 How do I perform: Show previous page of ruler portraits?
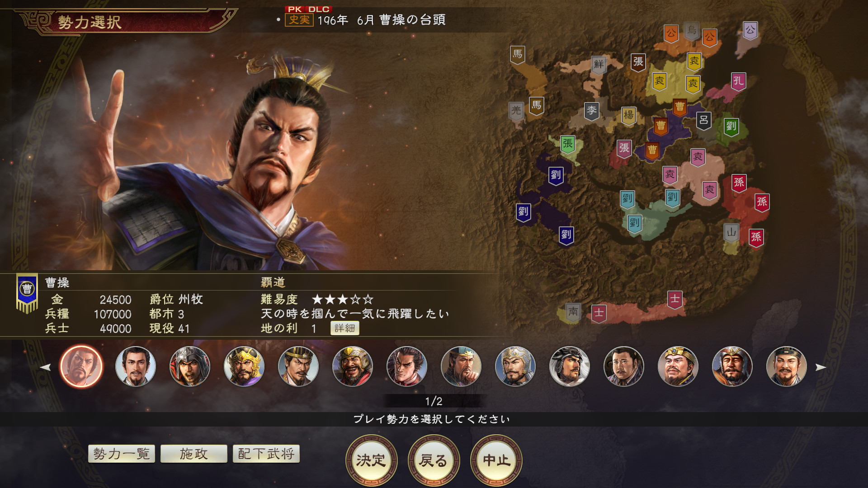(x=45, y=367)
